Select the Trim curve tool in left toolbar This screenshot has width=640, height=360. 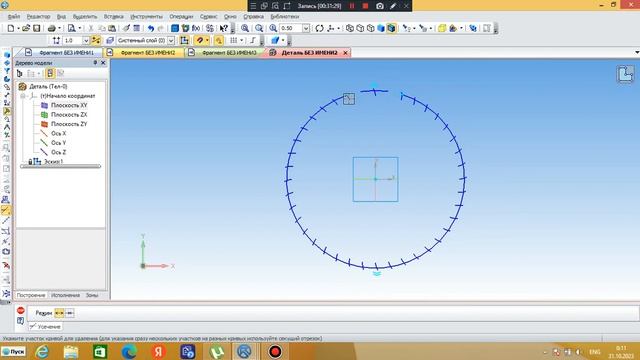6,211
